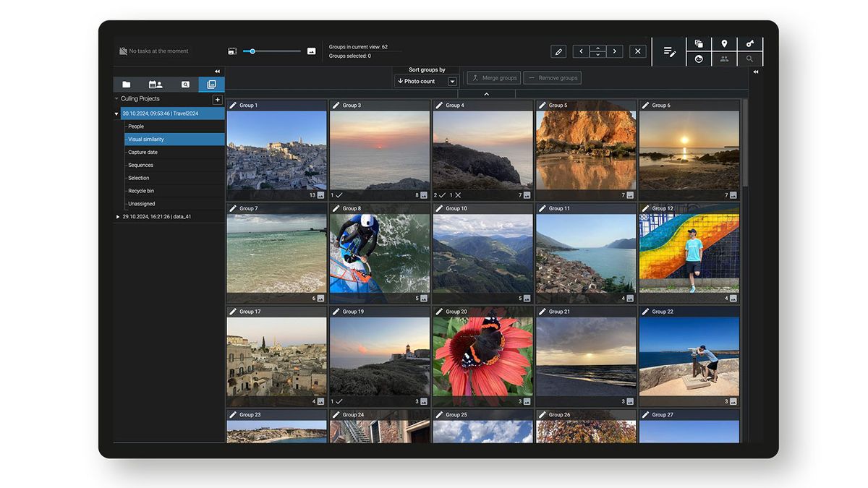This screenshot has width=868, height=488.
Task: Adjust the thumbnail size slider
Action: [x=251, y=51]
